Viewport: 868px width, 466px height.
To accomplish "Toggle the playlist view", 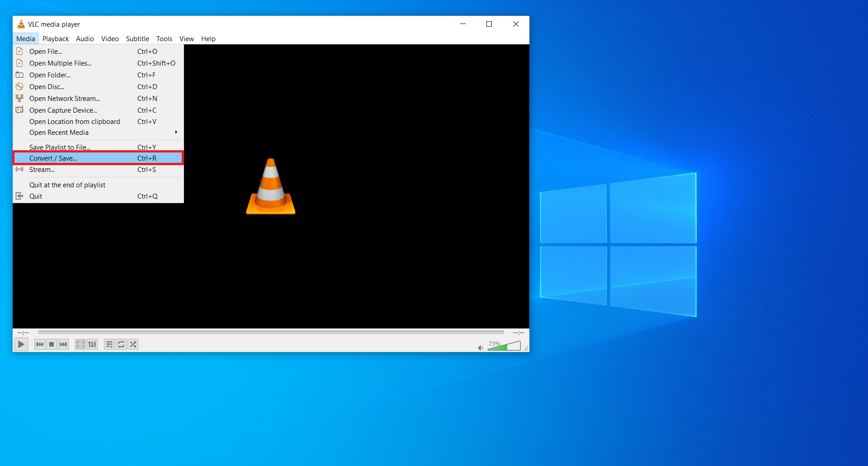I will coord(109,344).
